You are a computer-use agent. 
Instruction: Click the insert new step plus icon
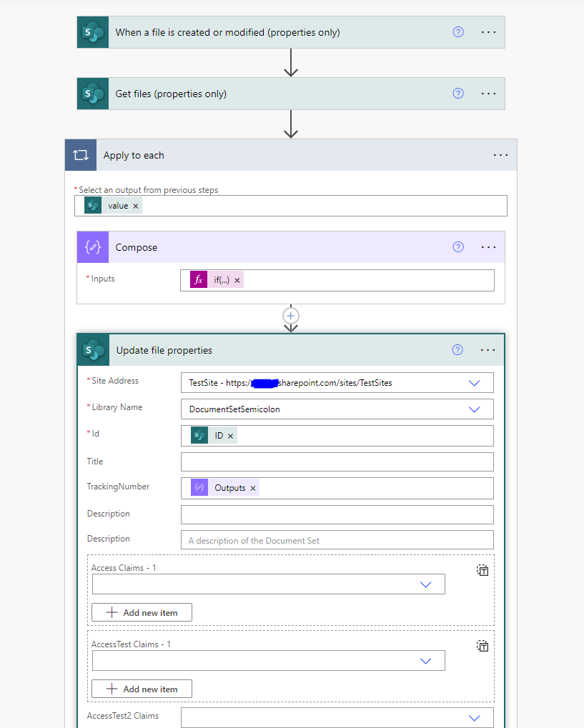[x=290, y=315]
